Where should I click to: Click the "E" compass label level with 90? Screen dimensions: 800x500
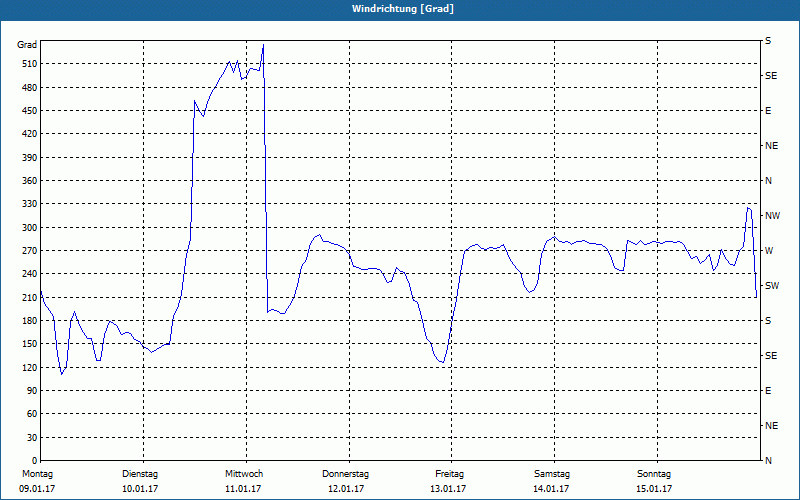tap(768, 391)
